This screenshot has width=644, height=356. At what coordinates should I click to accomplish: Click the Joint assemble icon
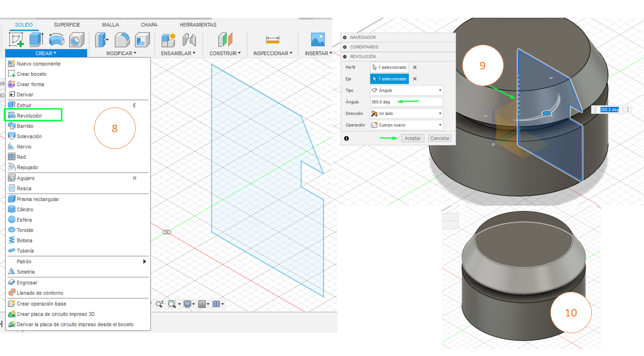189,40
